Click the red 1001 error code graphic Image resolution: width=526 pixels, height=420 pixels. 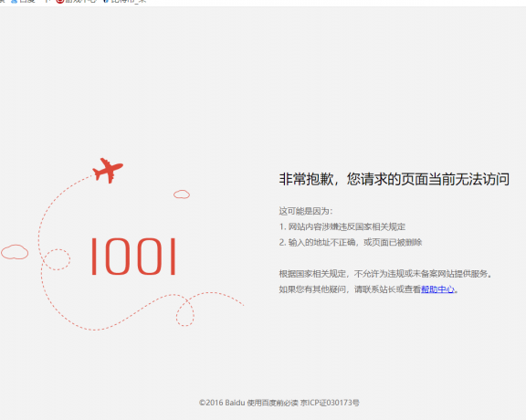coord(134,257)
